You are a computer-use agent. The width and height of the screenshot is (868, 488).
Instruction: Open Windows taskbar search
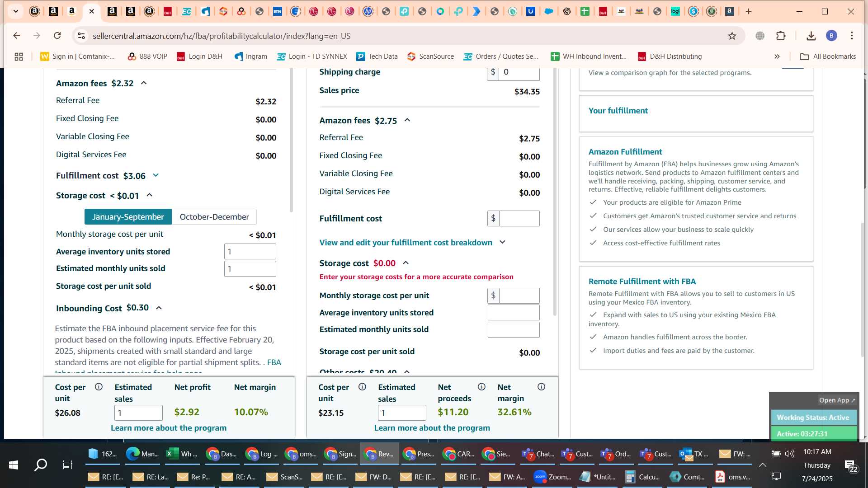[x=41, y=465]
